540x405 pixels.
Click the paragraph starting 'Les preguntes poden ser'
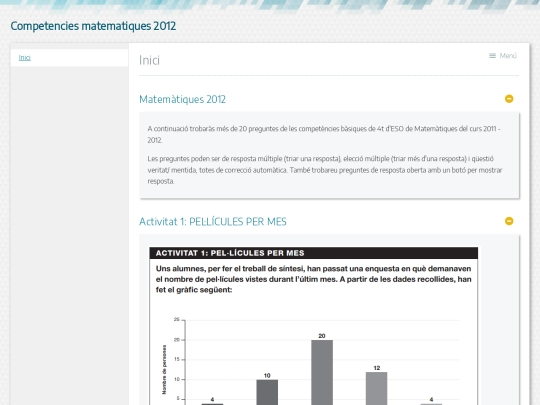(x=325, y=170)
